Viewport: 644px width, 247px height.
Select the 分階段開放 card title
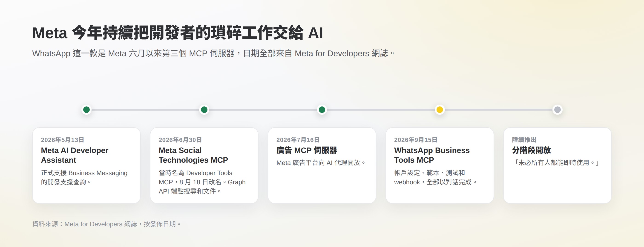coord(532,150)
